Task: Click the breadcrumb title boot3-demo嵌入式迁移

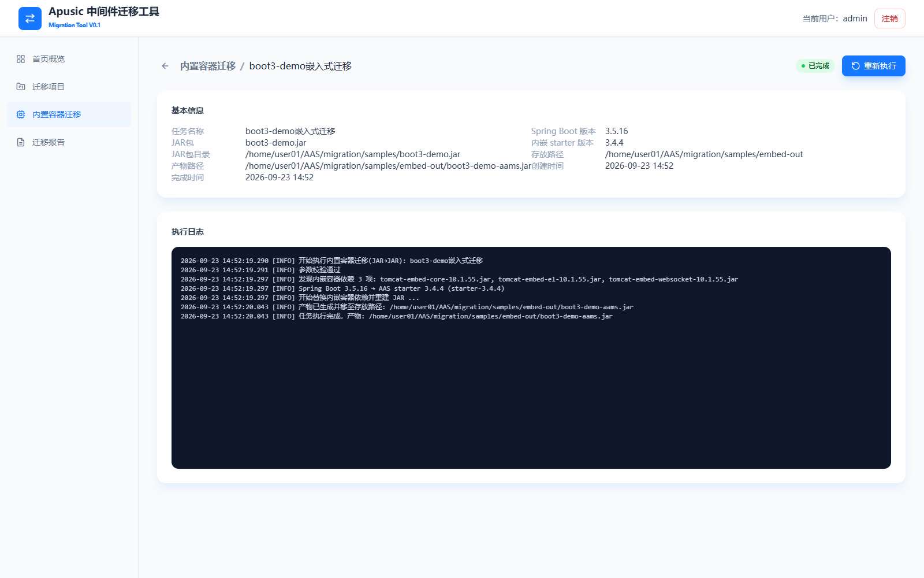Action: click(300, 66)
